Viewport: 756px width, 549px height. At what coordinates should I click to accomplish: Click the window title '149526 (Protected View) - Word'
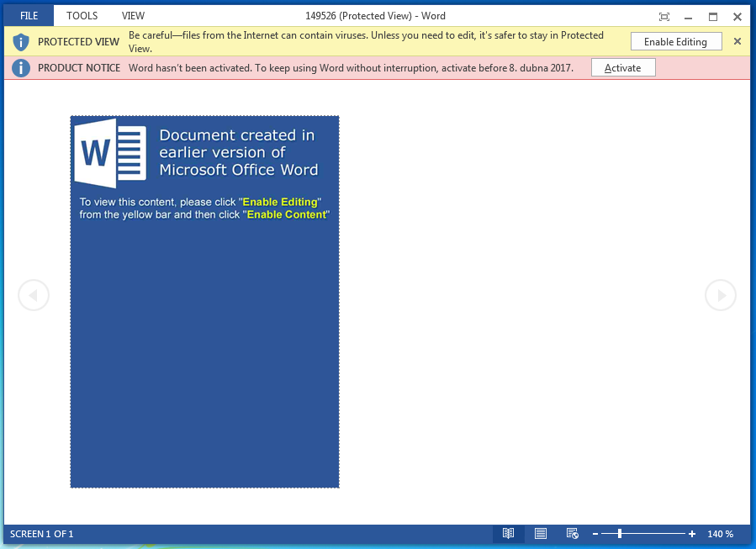(375, 16)
